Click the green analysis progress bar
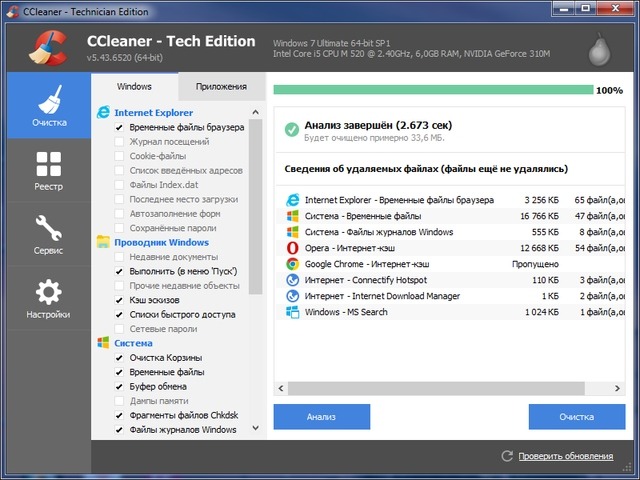This screenshot has height=480, width=640. [432, 90]
